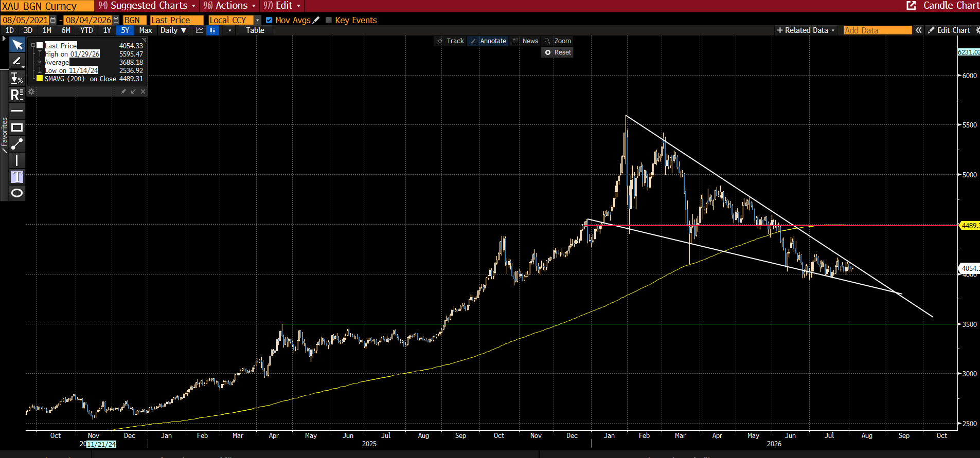
Task: Switch to the 1Y time range
Action: (x=107, y=30)
